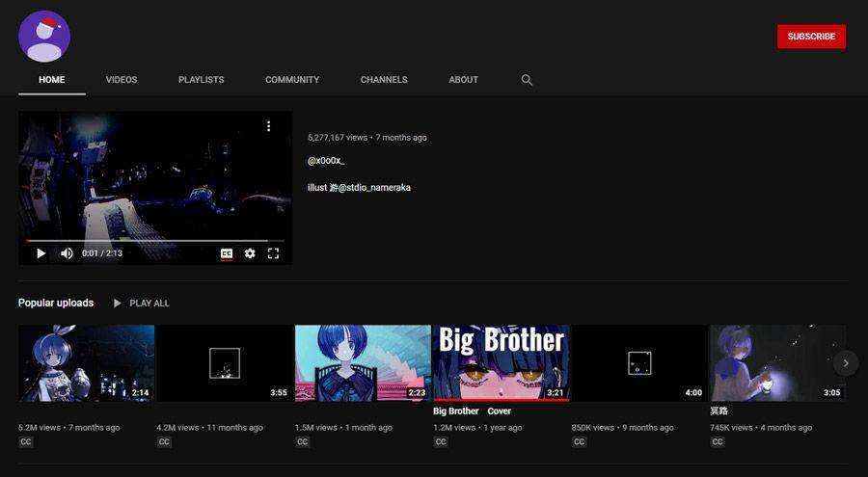View the Channels tab
The width and height of the screenshot is (868, 477).
coord(384,80)
